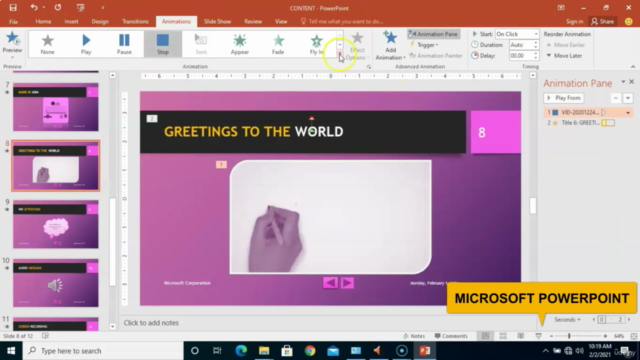Open the Seconds zoom dropdown

point(567,320)
